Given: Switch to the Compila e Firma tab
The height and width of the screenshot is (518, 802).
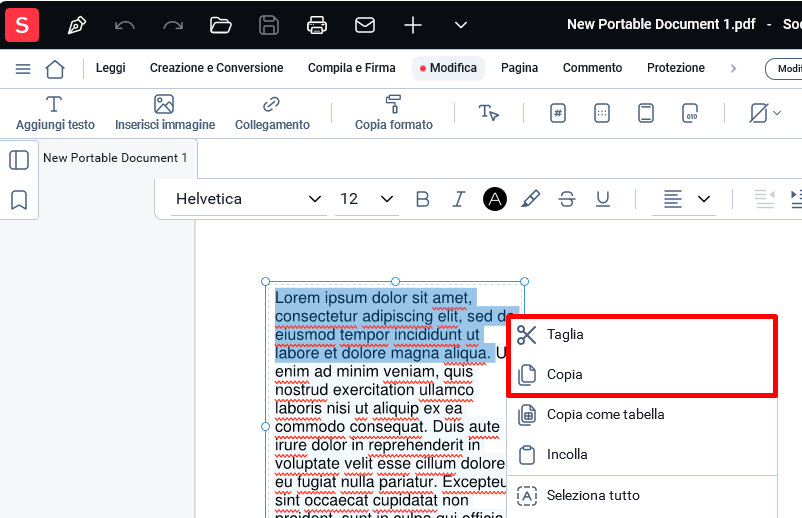Looking at the screenshot, I should [x=351, y=68].
